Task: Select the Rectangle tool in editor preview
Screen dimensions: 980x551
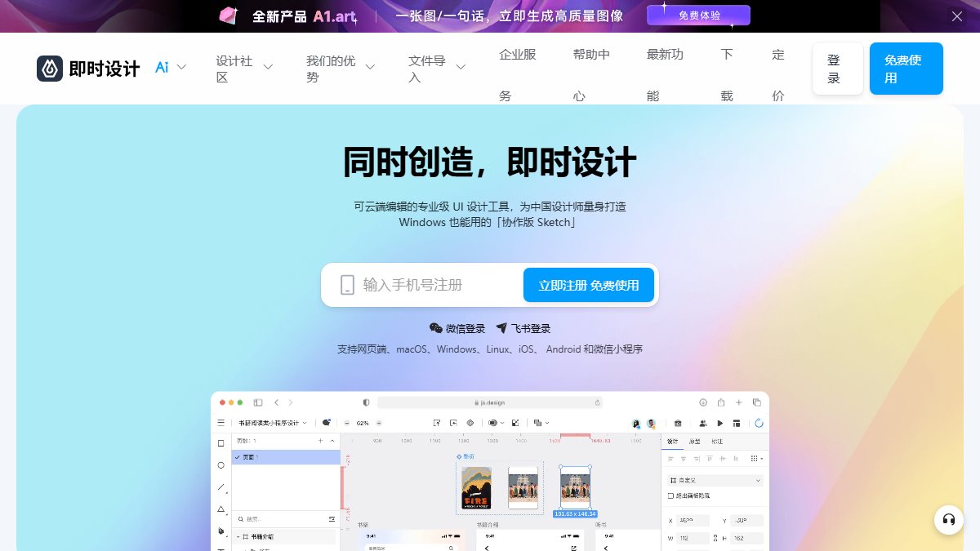Action: click(x=220, y=443)
